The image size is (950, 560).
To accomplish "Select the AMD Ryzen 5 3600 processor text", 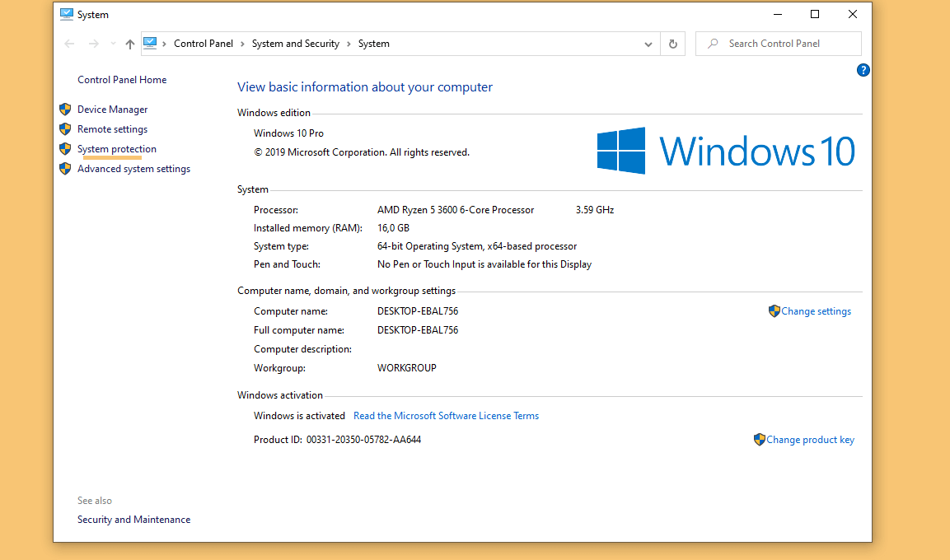I will pos(456,210).
